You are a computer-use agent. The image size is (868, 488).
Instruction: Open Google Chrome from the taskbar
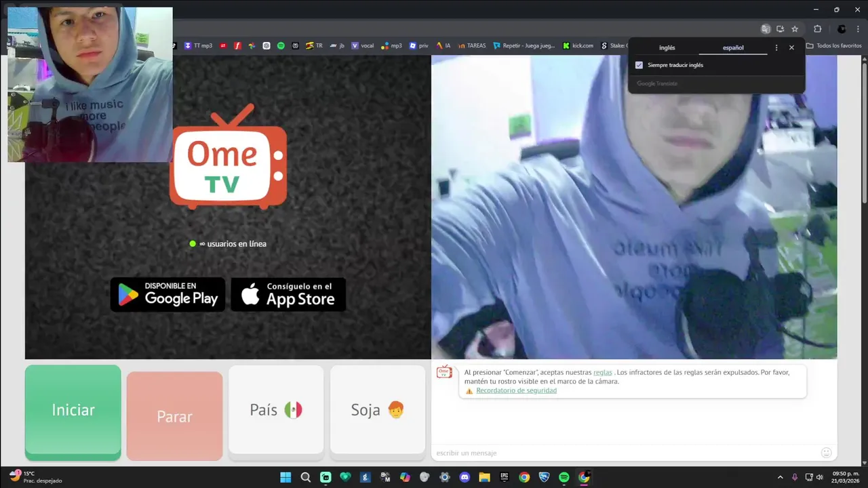coord(524,477)
